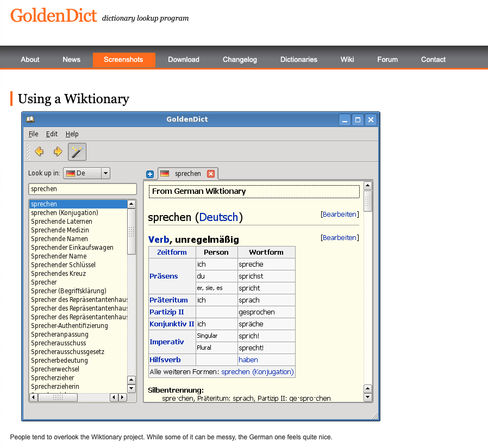Open the File menu
488x448 pixels.
pyautogui.click(x=34, y=134)
